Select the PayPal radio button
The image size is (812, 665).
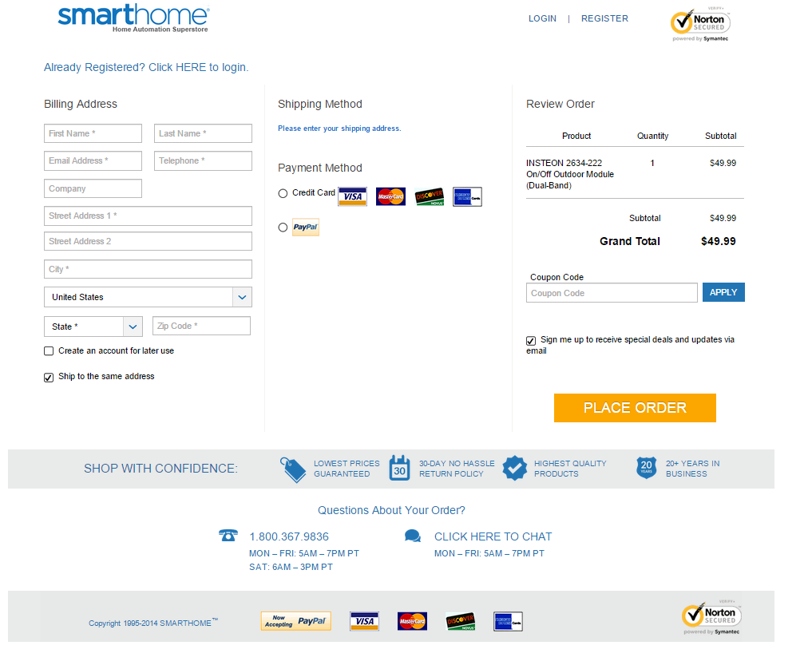click(283, 228)
